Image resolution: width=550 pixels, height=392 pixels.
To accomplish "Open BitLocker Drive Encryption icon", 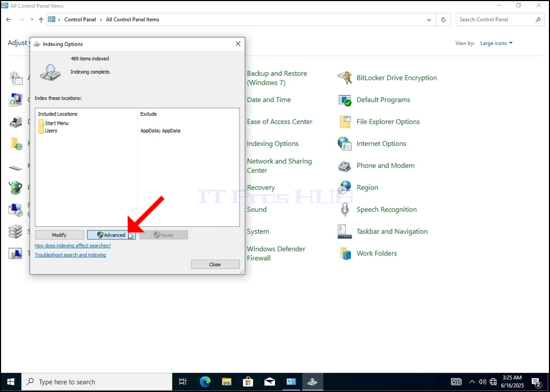I will coord(345,78).
